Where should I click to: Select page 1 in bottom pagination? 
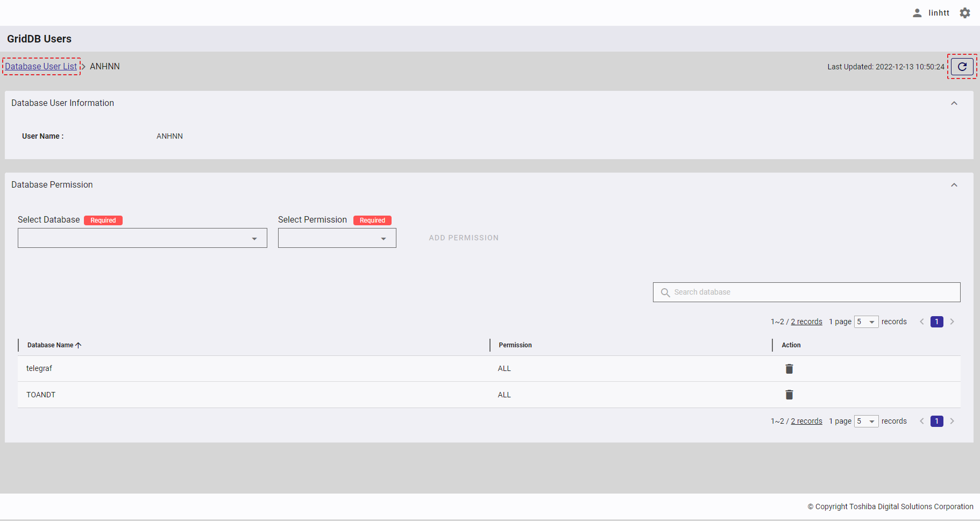[936, 421]
